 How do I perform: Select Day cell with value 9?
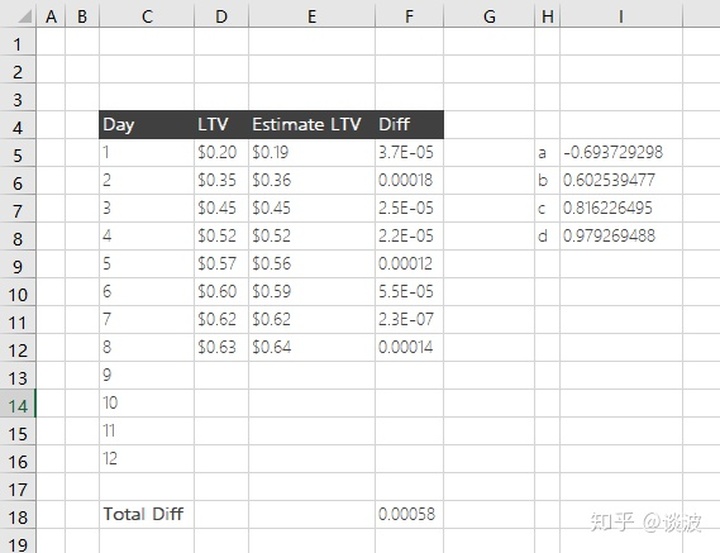click(x=147, y=375)
